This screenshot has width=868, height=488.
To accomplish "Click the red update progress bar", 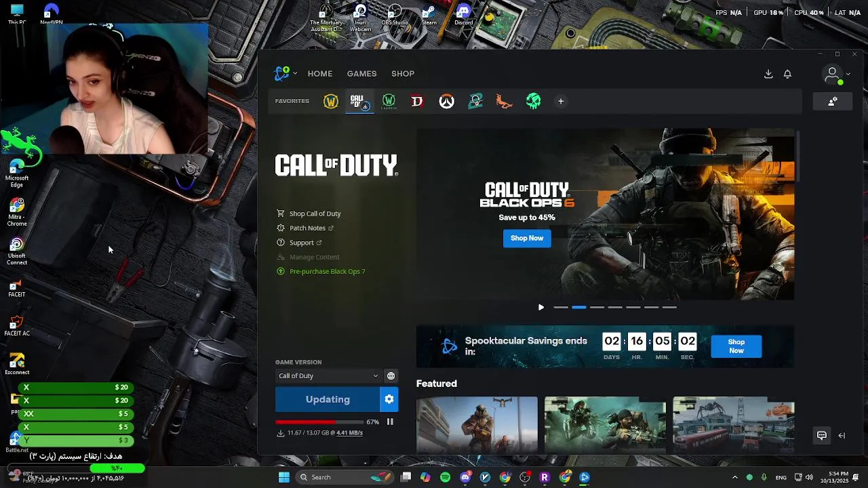I will coord(319,422).
